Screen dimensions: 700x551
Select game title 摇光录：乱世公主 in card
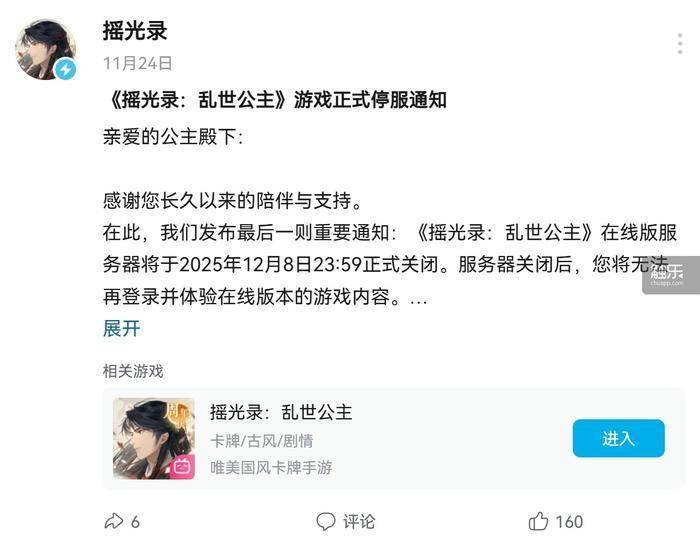[281, 412]
